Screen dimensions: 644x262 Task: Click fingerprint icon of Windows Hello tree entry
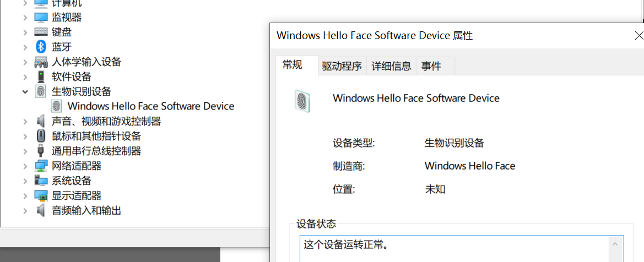[57, 106]
